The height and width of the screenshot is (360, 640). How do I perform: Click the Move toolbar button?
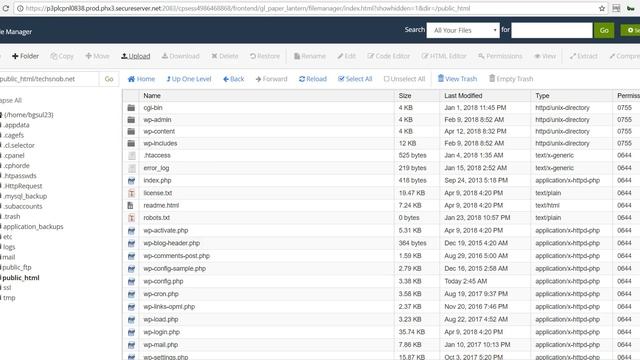tap(97, 56)
